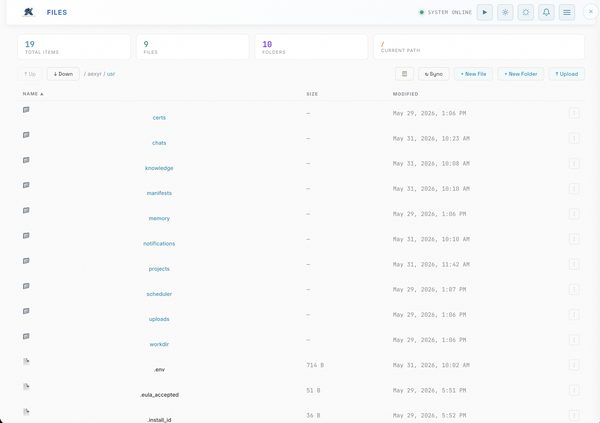Open the manifests folder
This screenshot has height=423, width=600.
159,193
